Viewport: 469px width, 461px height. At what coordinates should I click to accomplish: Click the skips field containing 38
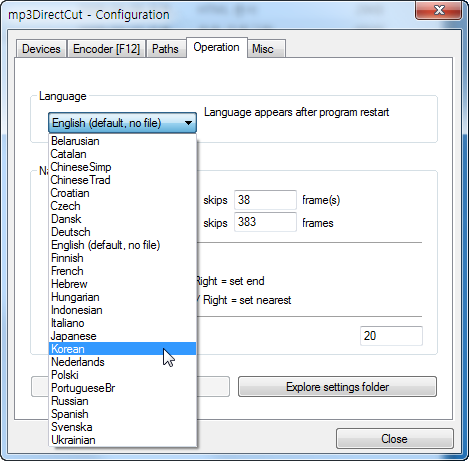(265, 200)
